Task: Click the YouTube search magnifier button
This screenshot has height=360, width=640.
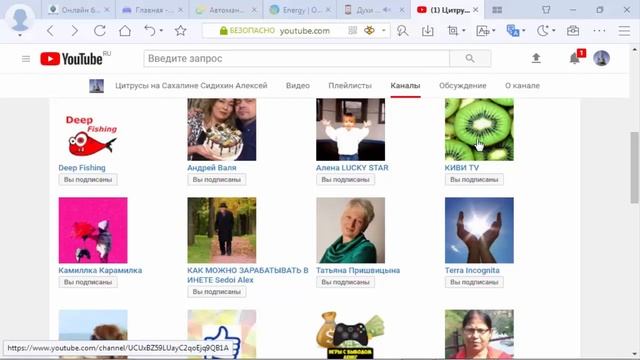Action: [470, 59]
